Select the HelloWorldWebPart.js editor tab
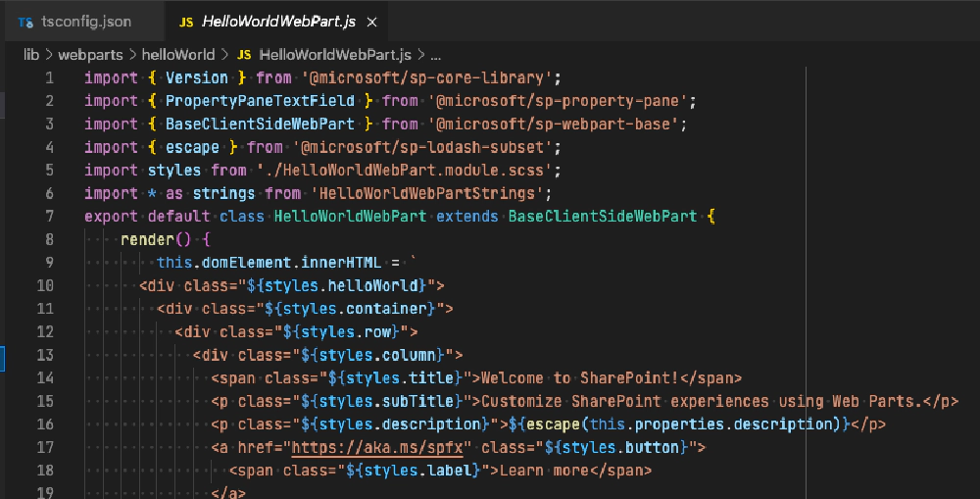The height and width of the screenshot is (499, 980). tap(275, 22)
